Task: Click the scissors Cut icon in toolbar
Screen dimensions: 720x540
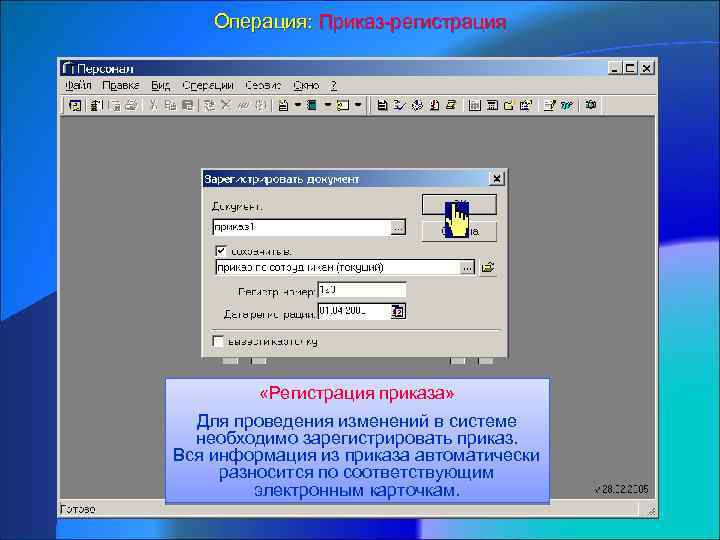Action: click(x=154, y=105)
